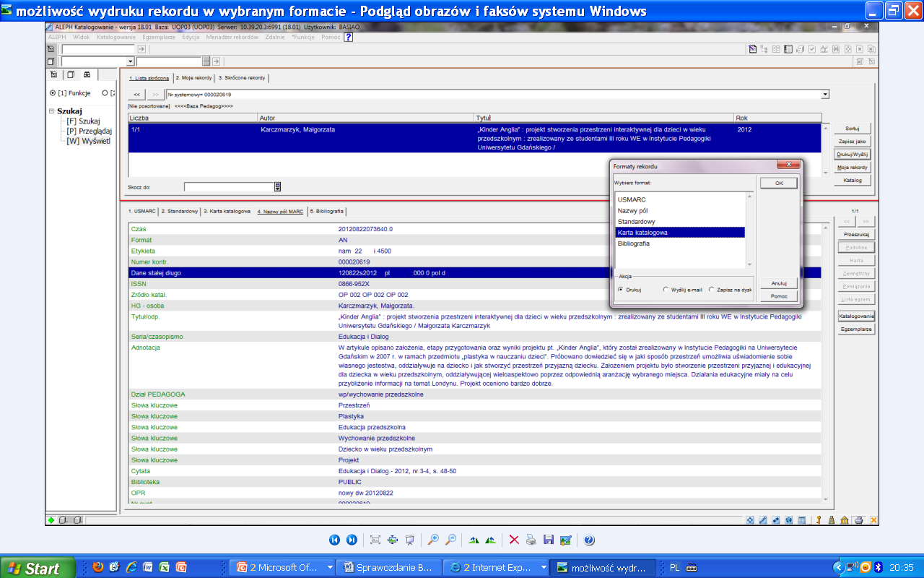924x578 pixels.
Task: Expand the Internet Explorer taskbar group arrow
Action: [x=543, y=567]
